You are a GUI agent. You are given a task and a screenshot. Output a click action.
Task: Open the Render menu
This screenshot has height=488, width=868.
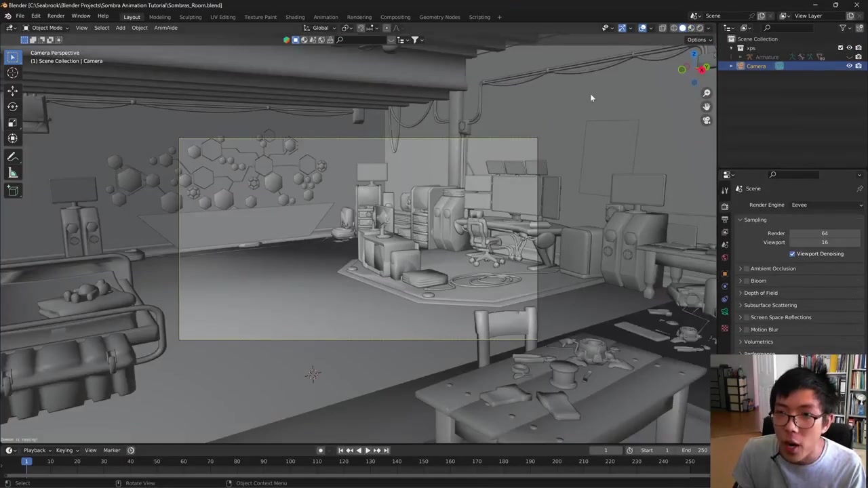(x=56, y=16)
